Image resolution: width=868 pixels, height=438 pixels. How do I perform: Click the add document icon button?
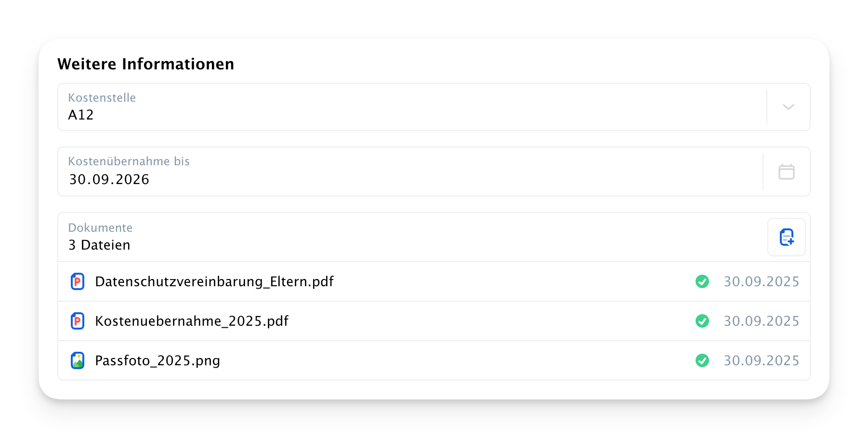click(786, 237)
